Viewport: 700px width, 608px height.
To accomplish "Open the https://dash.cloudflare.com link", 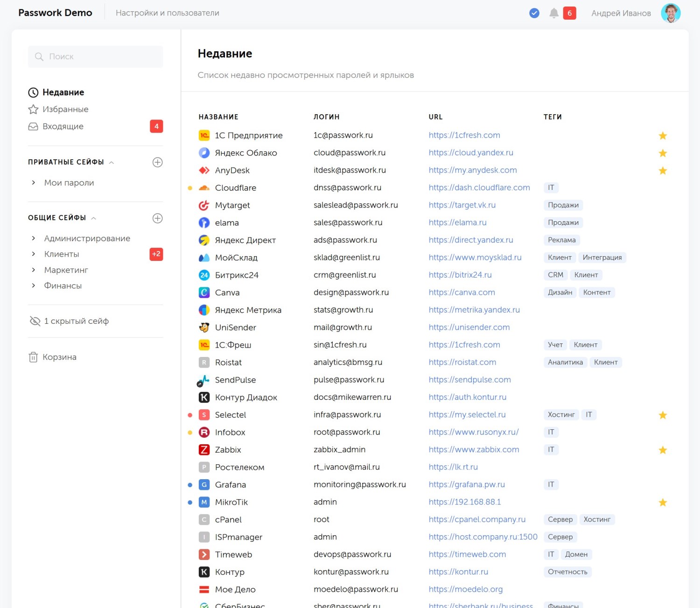I will pyautogui.click(x=479, y=188).
